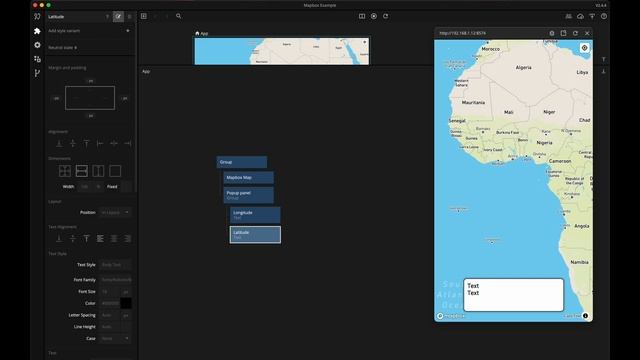Click the Color hex value field
Image resolution: width=640 pixels, height=360 pixels.
point(110,303)
